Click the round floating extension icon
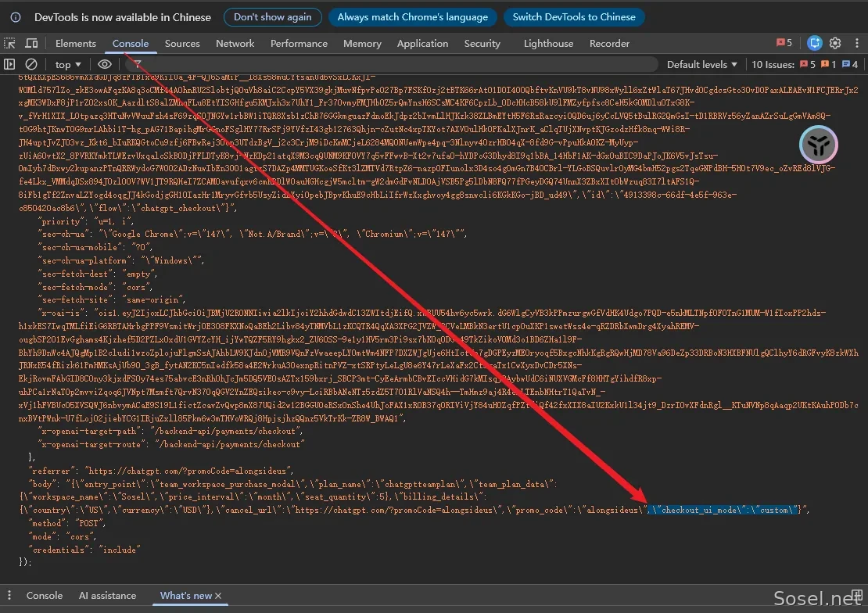The height and width of the screenshot is (613, 868). tap(818, 145)
